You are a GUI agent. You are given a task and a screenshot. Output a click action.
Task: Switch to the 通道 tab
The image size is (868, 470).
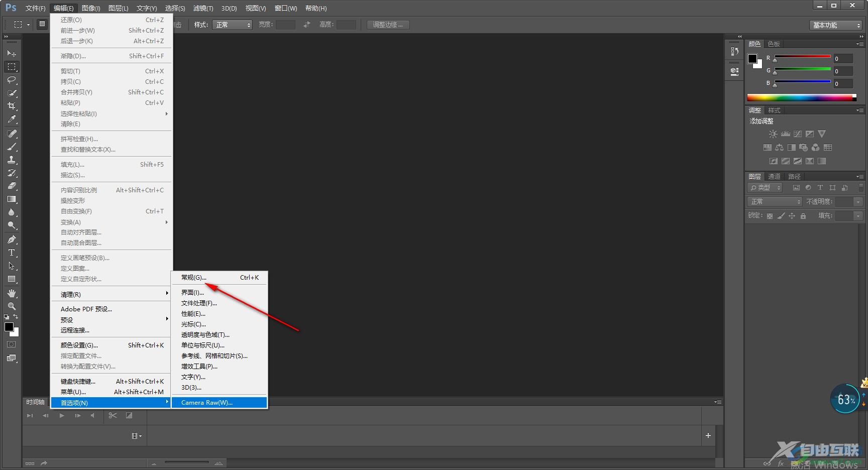tap(774, 176)
